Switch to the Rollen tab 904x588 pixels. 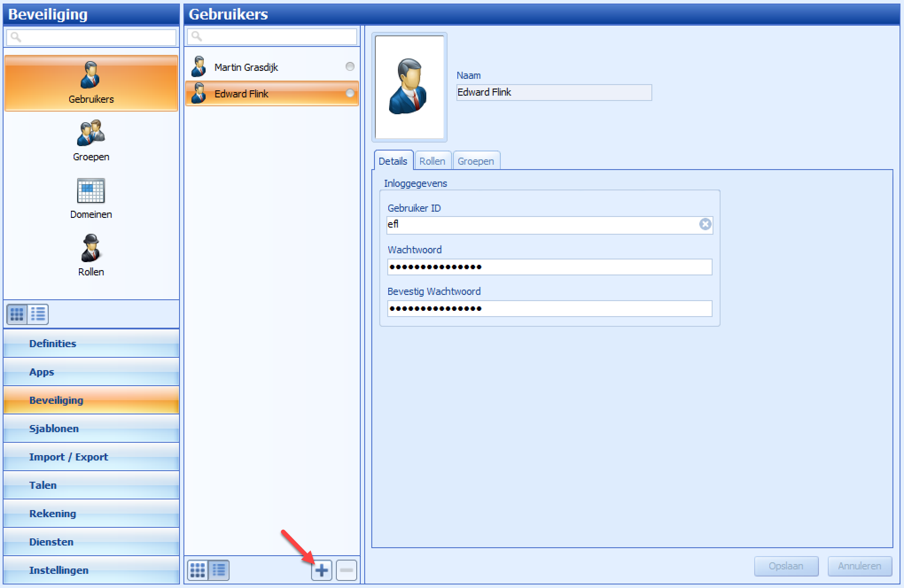[433, 161]
